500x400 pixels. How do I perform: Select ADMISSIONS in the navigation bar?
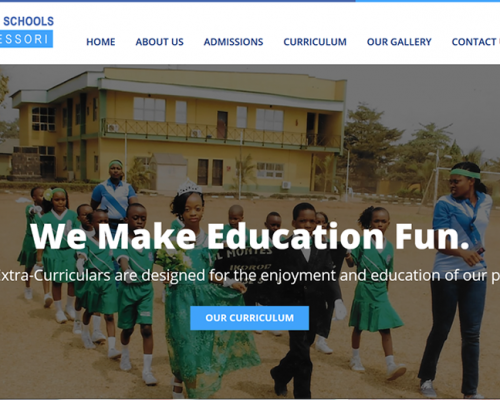[233, 42]
